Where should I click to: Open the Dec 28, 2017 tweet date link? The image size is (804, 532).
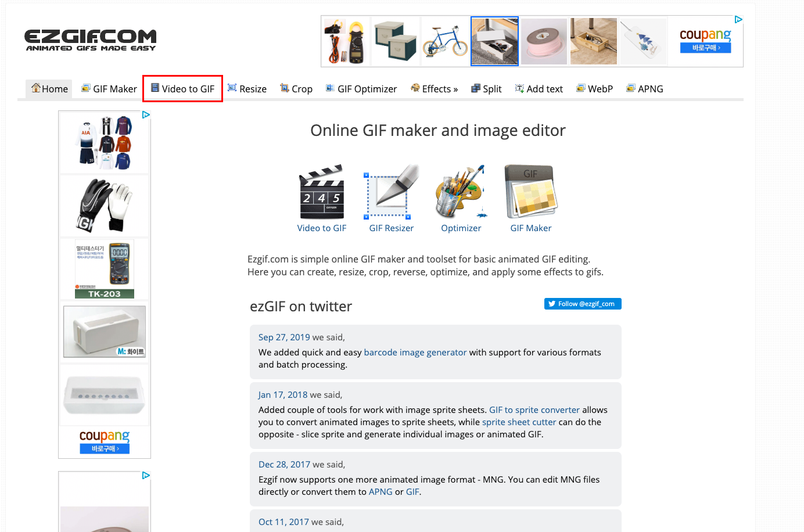tap(284, 465)
